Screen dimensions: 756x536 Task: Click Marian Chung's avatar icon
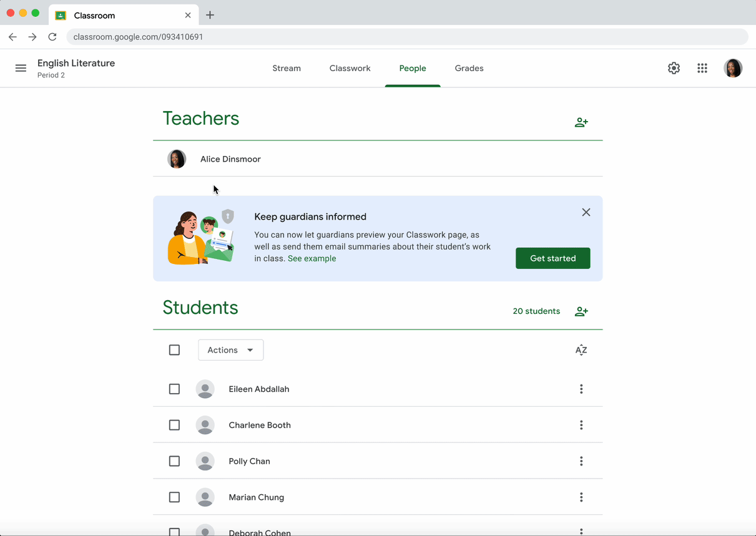pos(205,497)
